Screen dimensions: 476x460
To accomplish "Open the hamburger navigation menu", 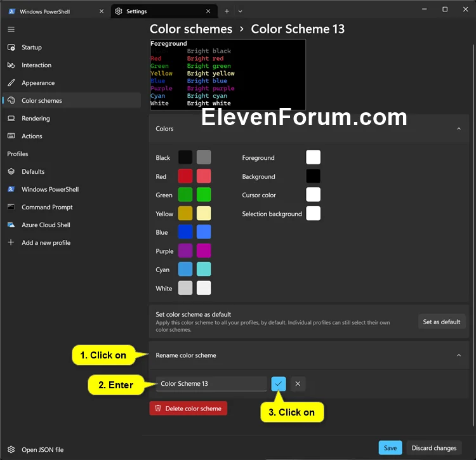I will pos(11,29).
